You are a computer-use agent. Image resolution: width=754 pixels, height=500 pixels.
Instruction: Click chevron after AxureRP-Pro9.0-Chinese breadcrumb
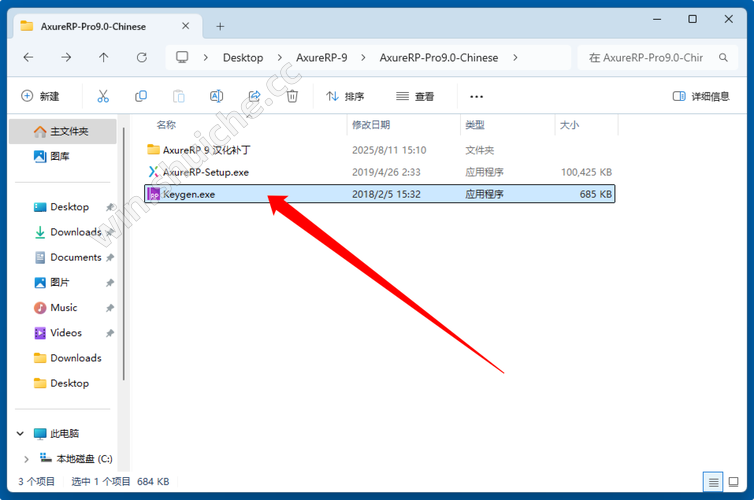coord(515,58)
